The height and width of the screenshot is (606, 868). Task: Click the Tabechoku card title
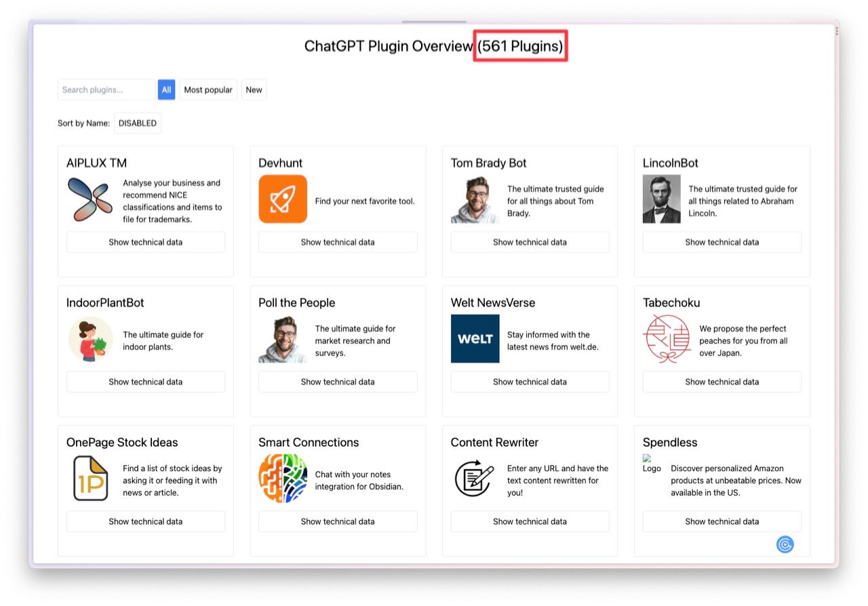coord(671,302)
